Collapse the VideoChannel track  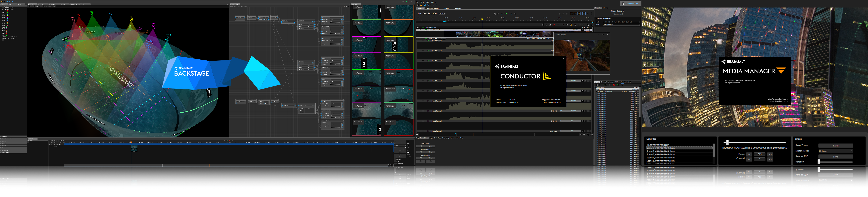[x=421, y=30]
